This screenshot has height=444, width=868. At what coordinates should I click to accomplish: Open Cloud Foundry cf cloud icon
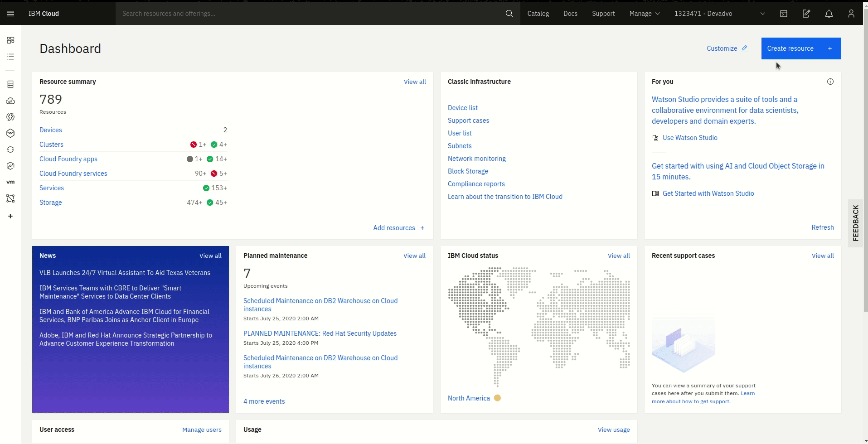pos(10,101)
